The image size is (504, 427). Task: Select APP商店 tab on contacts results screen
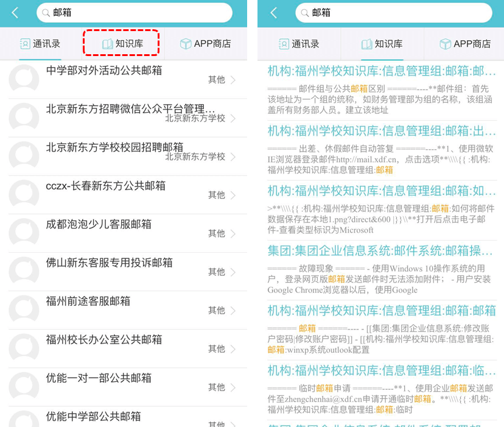pyautogui.click(x=205, y=44)
